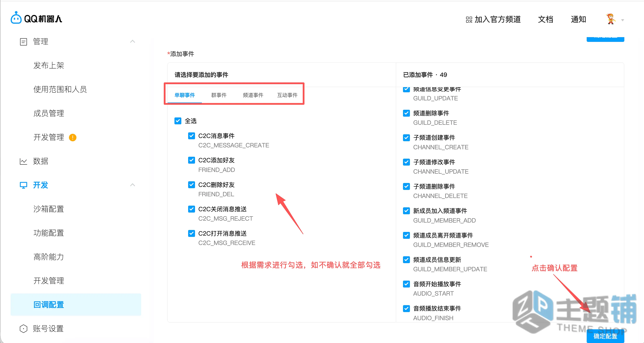The image size is (644, 343).
Task: Switch to the 群事件 tab
Action: [219, 95]
